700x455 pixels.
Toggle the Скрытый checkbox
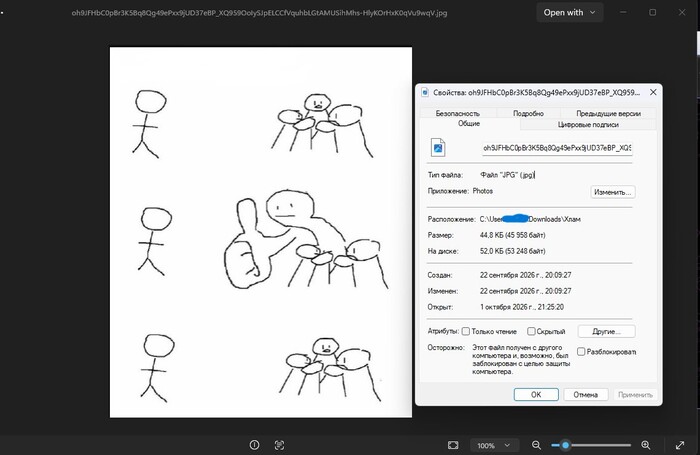click(x=531, y=331)
